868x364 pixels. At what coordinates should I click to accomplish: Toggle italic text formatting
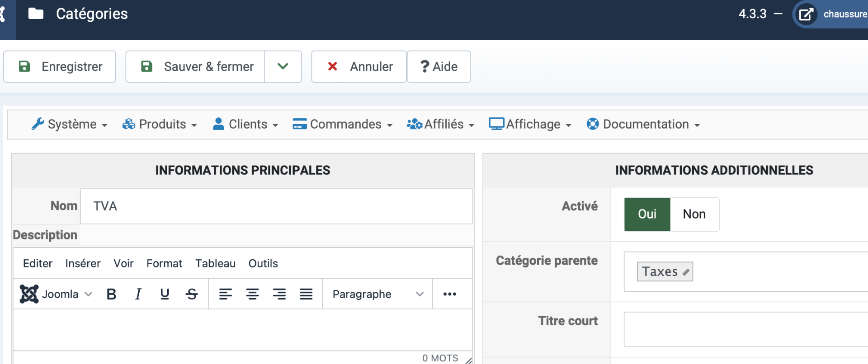(x=138, y=294)
